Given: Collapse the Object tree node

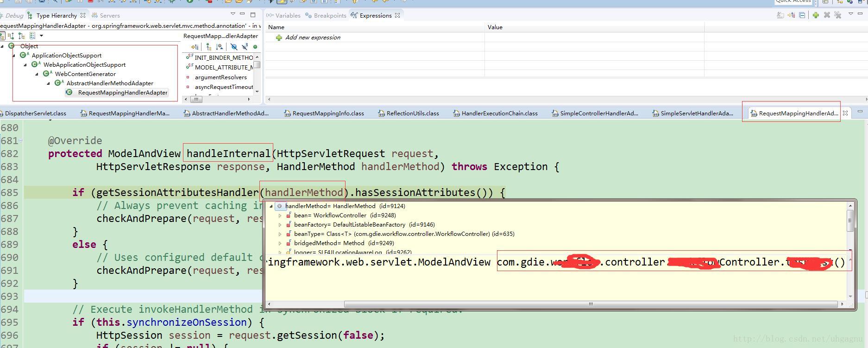Looking at the screenshot, I should 2,46.
